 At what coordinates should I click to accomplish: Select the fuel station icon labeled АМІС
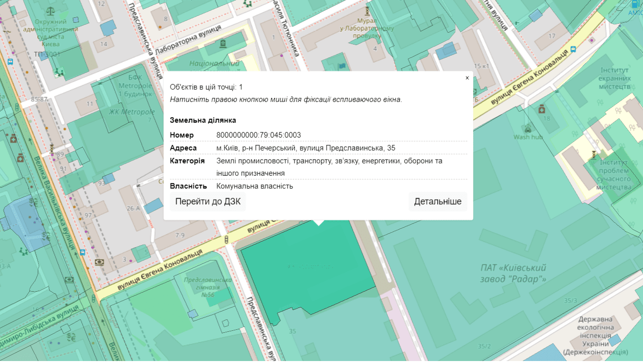pyautogui.click(x=636, y=4)
